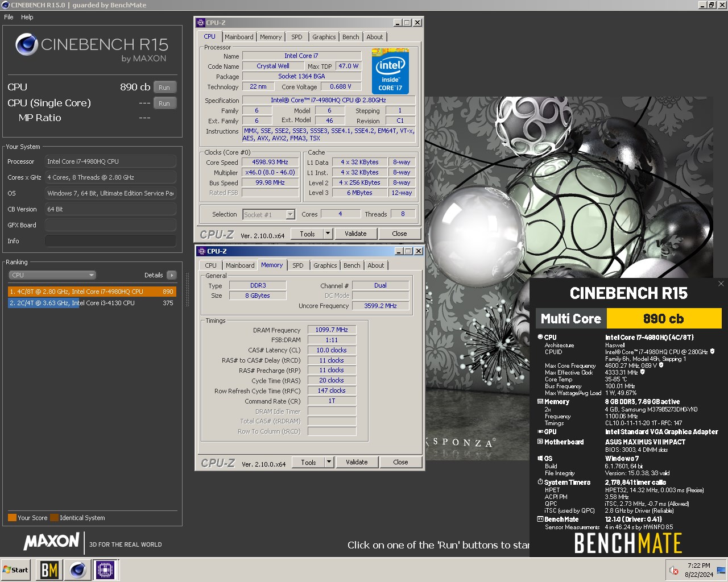Open the Help menu

click(27, 17)
